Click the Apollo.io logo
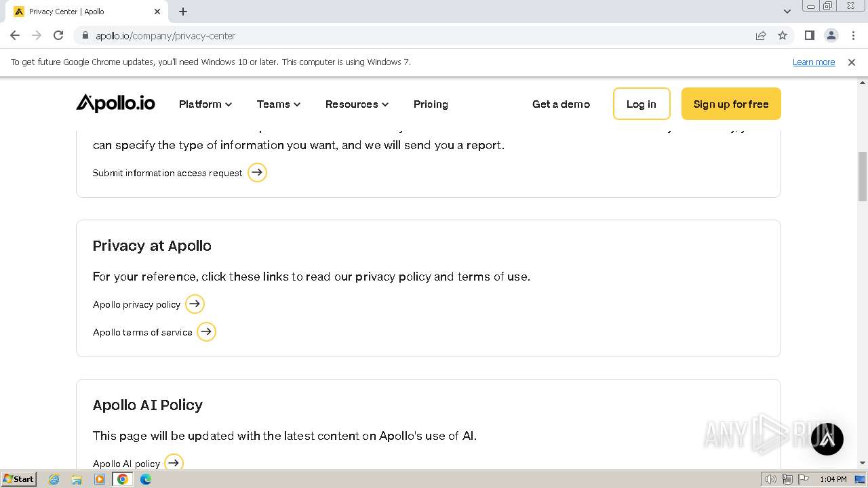This screenshot has height=488, width=868. (115, 104)
